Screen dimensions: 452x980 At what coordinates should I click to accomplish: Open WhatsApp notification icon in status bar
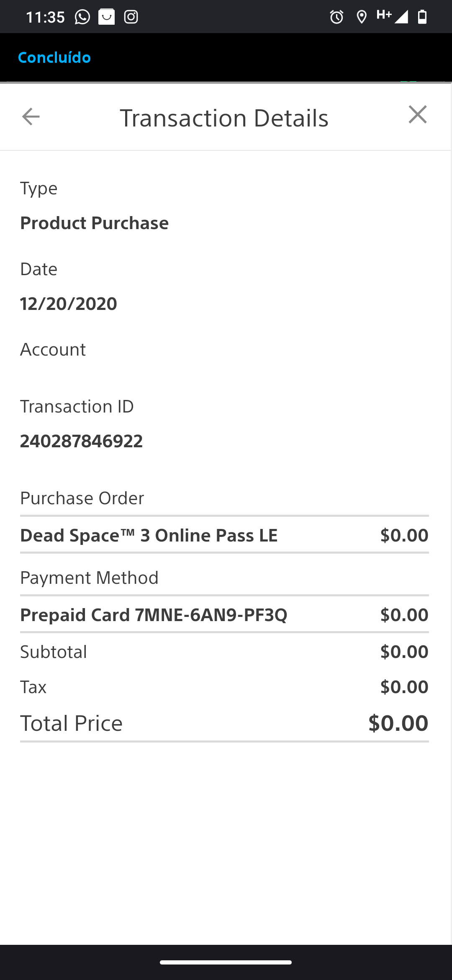tap(82, 17)
